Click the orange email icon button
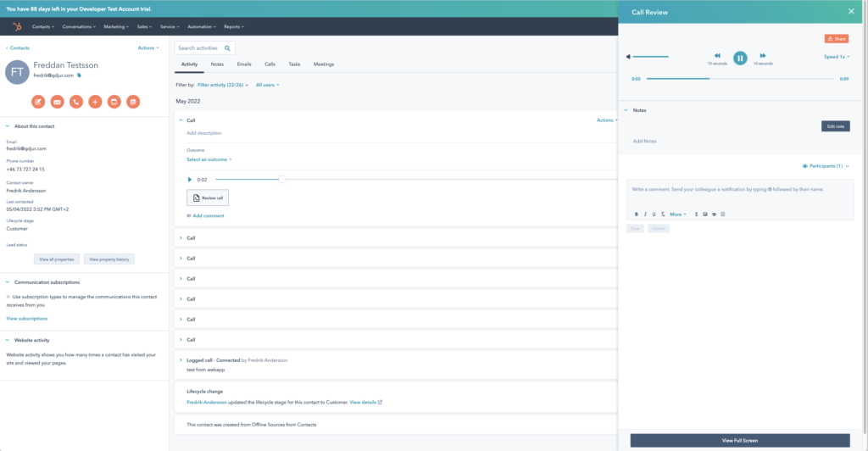Screen dimensions: 868x451 click(x=57, y=102)
